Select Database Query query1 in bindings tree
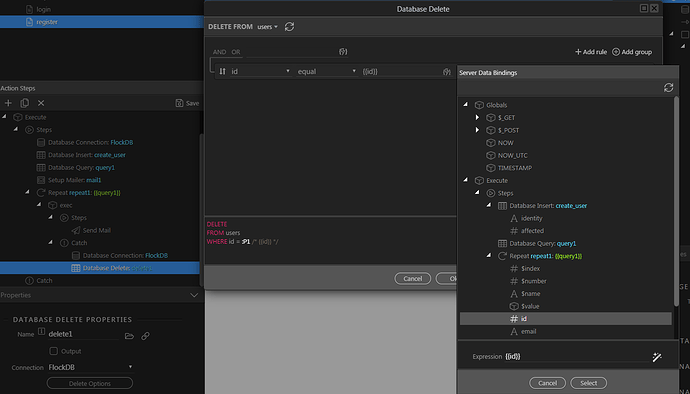The image size is (690, 394). click(542, 243)
